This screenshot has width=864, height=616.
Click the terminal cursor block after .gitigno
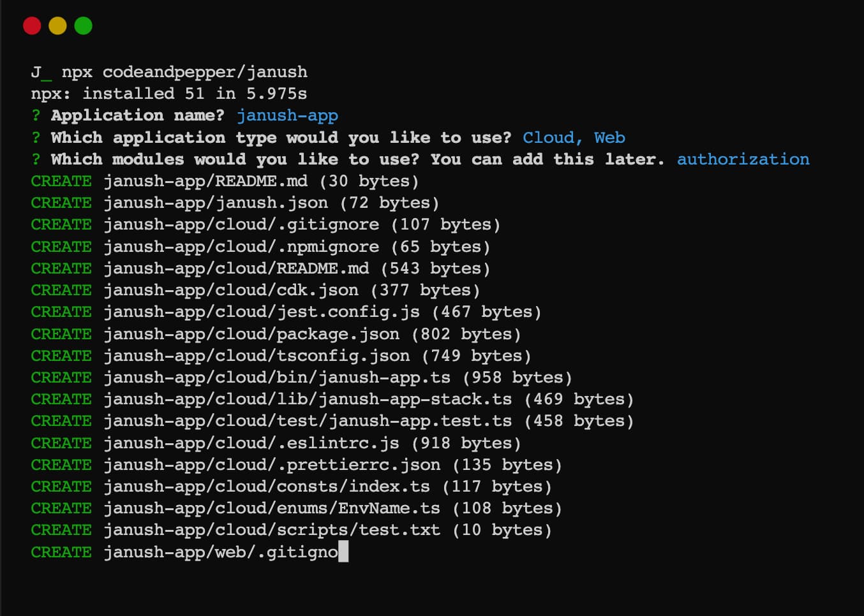[x=343, y=552]
